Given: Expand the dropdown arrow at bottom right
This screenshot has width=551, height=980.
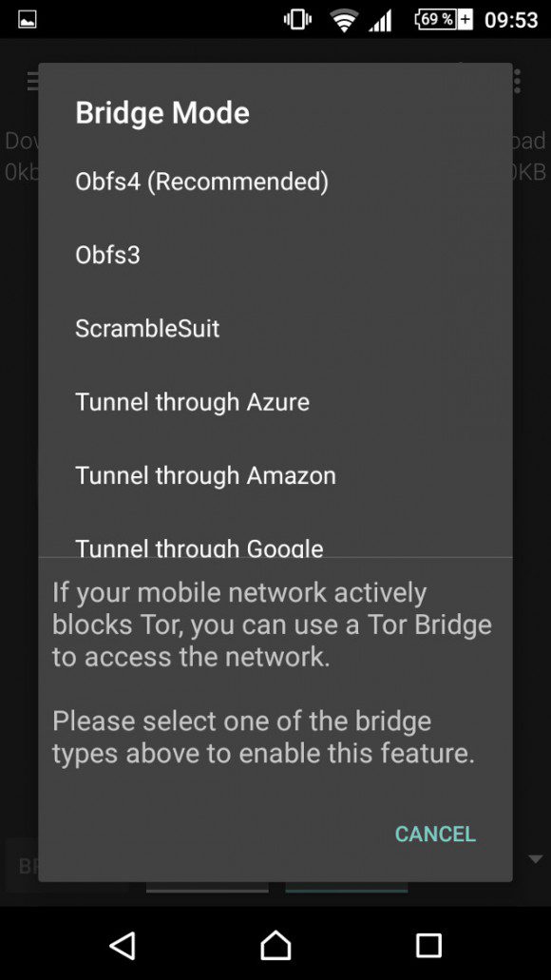Looking at the screenshot, I should click(536, 859).
